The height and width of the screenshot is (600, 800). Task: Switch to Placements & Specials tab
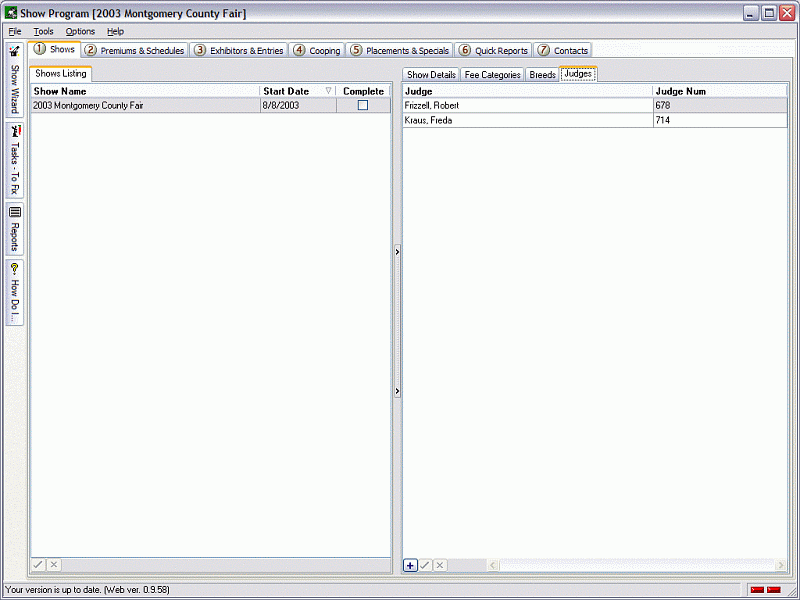click(x=399, y=50)
